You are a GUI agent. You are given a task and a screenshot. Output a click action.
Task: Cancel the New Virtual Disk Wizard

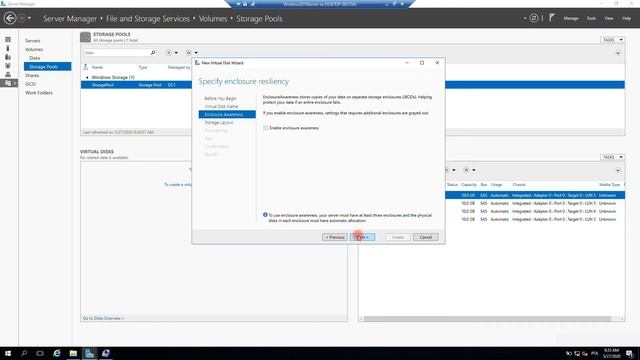click(x=426, y=237)
